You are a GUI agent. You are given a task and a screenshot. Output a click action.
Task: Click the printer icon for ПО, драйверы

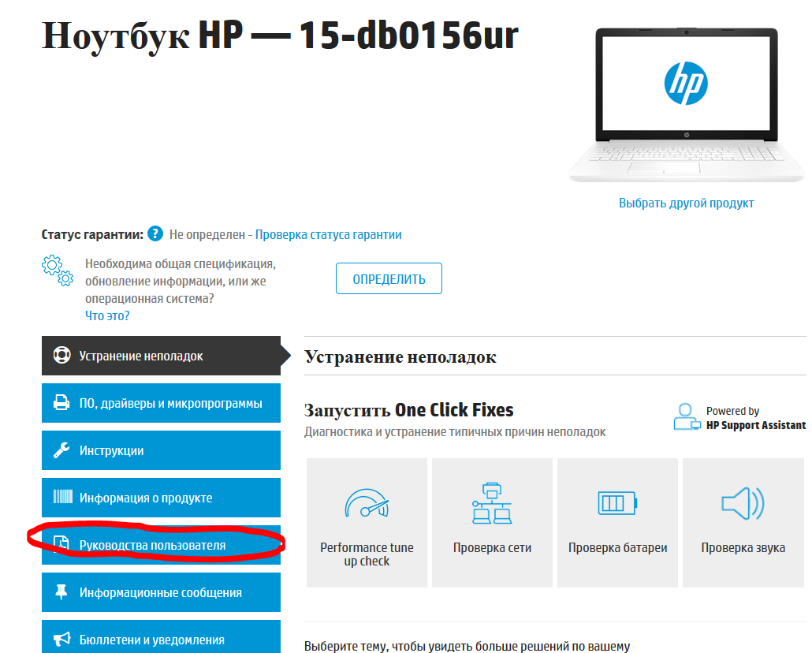click(x=61, y=403)
